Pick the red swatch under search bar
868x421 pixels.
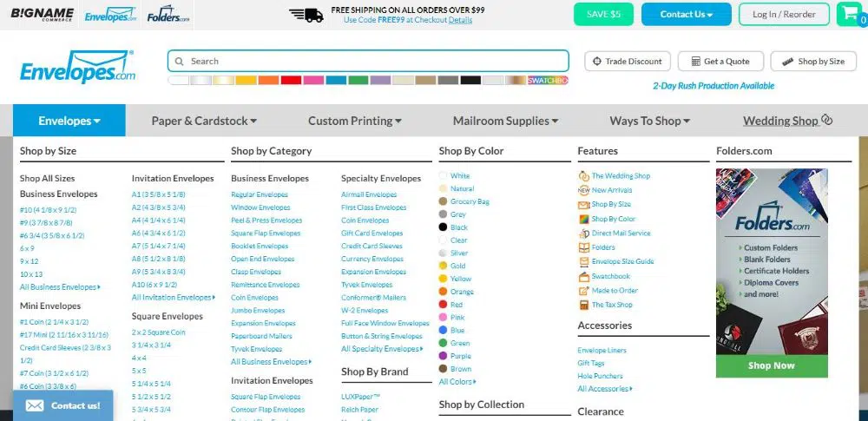coord(291,81)
